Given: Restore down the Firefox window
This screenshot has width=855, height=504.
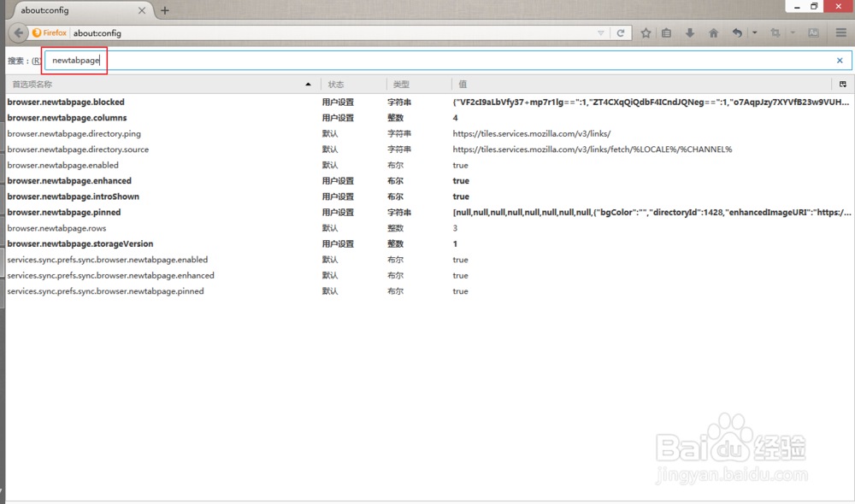Looking at the screenshot, I should [814, 6].
